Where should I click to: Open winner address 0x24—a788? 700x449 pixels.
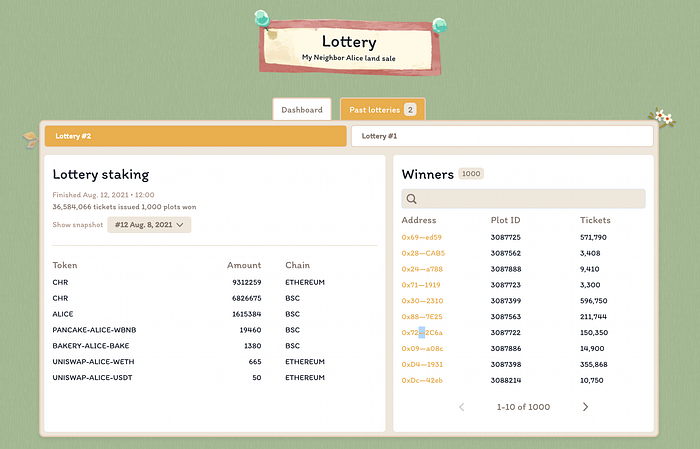click(x=422, y=269)
